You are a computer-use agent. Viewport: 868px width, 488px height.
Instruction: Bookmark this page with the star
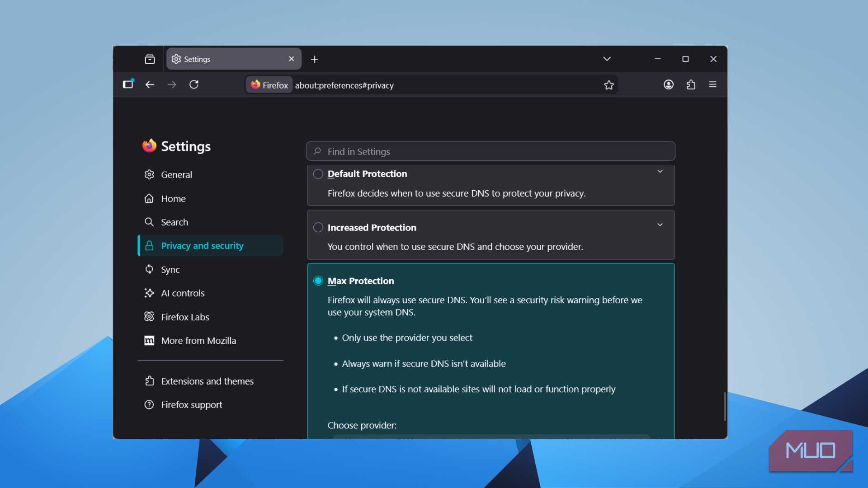tap(609, 85)
